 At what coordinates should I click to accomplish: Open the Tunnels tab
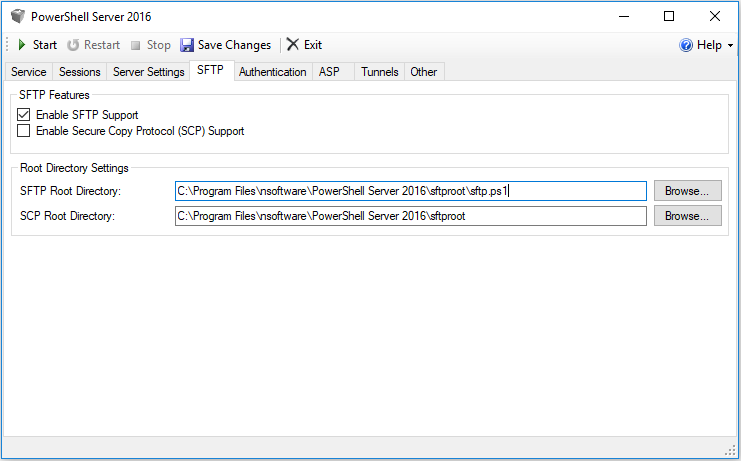[379, 72]
